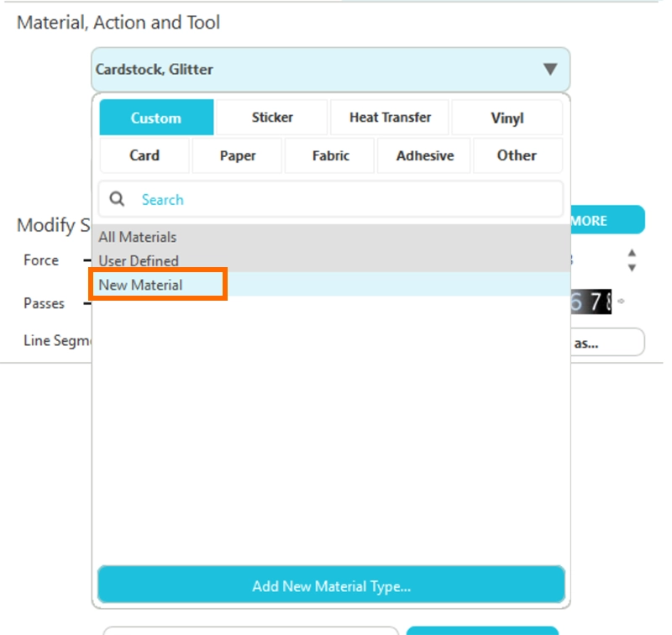Switch to the Fabric category
Screen dimensions: 672x635
click(330, 155)
